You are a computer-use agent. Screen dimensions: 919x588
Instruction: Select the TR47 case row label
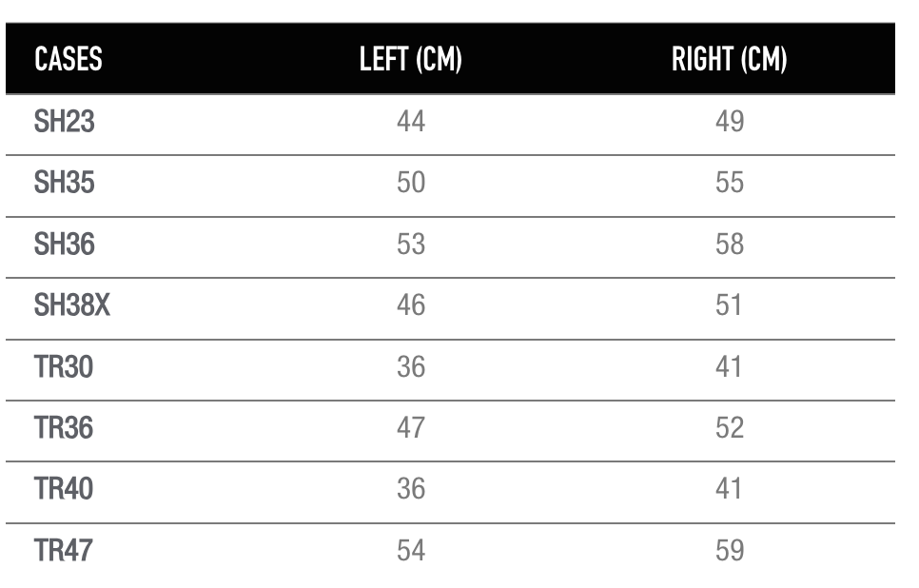64,550
